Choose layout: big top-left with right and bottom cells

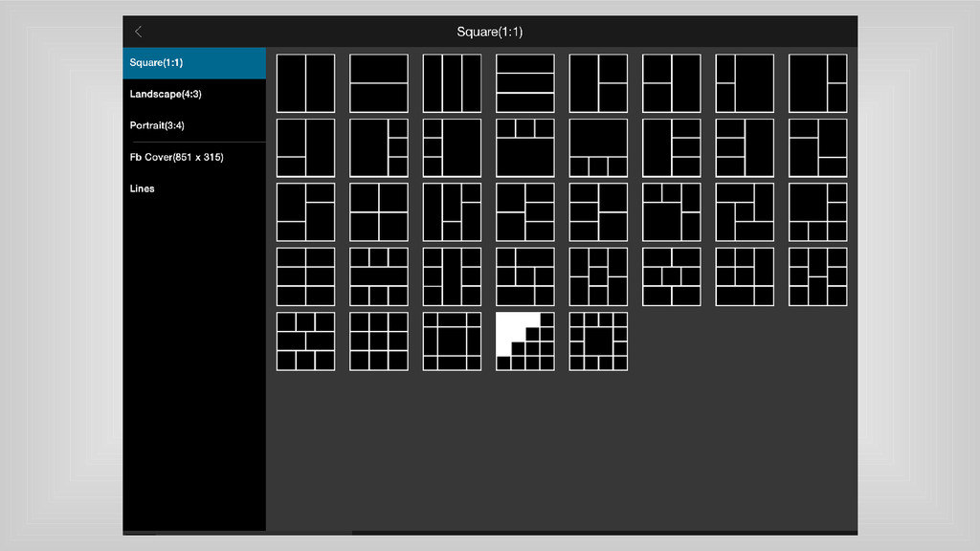click(817, 212)
